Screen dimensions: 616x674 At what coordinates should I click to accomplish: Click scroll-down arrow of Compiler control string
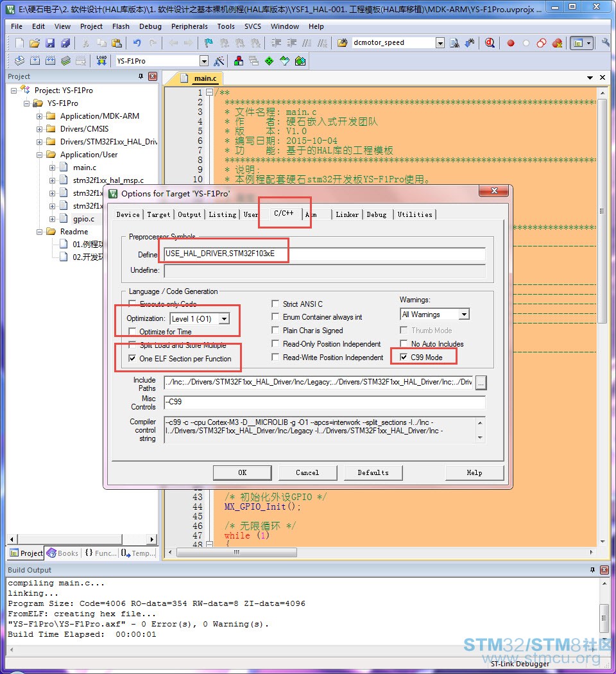click(480, 438)
